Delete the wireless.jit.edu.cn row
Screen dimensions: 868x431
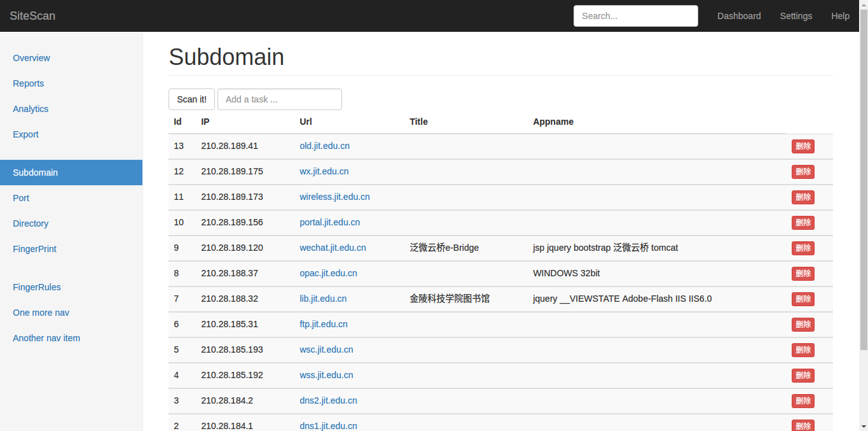point(803,197)
